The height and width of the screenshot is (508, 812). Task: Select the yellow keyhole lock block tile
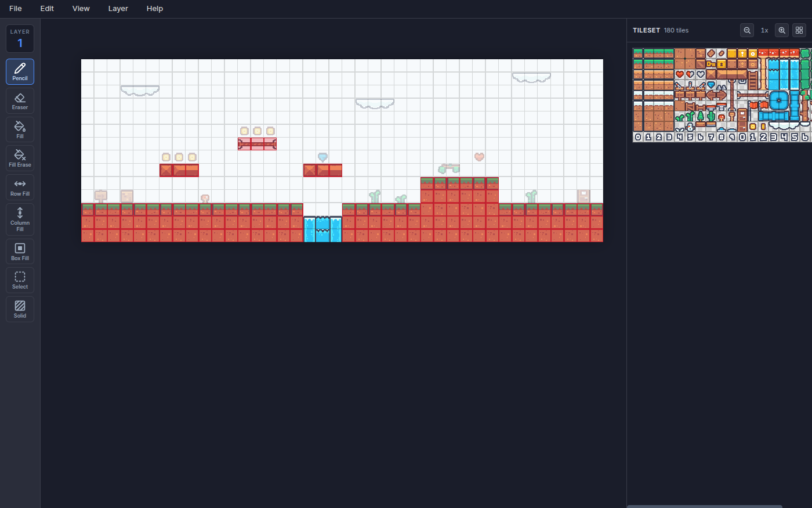click(x=721, y=64)
